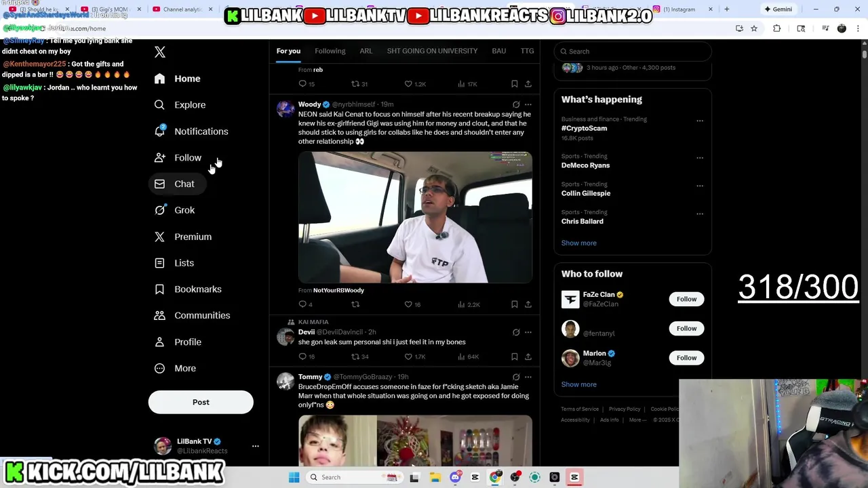Screen dimensions: 868x488
Task: Open Premium in the sidebar
Action: pyautogui.click(x=184, y=237)
